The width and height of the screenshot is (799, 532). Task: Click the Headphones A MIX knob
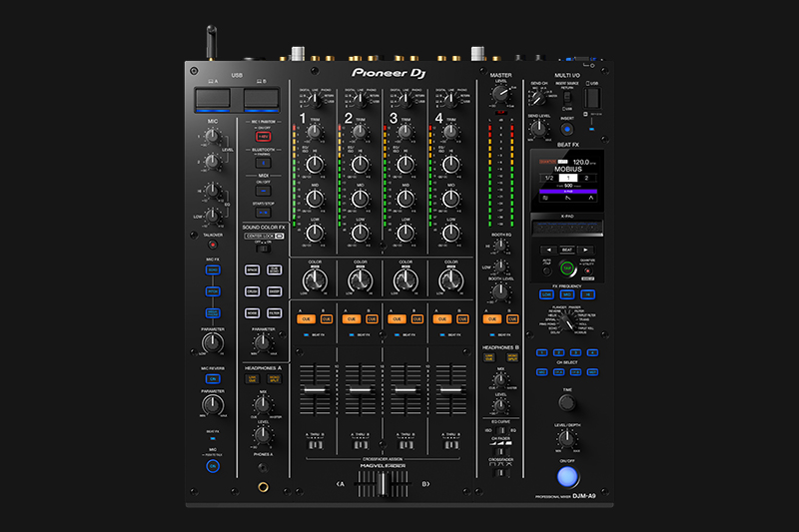(263, 404)
